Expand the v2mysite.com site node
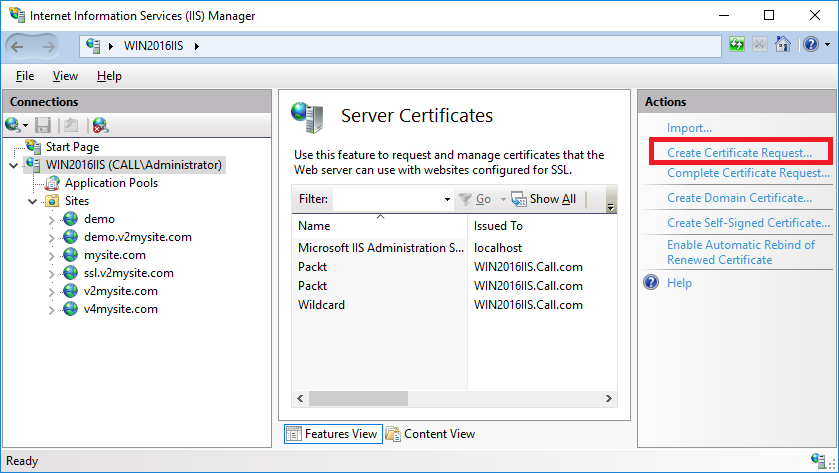This screenshot has width=839, height=473. [51, 292]
